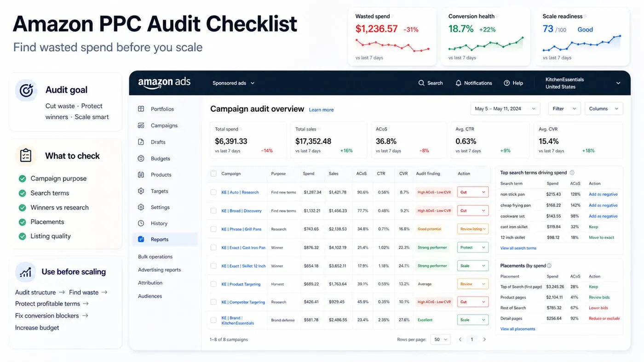Click Move to exact for 12 inch skillet
644x362 pixels.
601,238
